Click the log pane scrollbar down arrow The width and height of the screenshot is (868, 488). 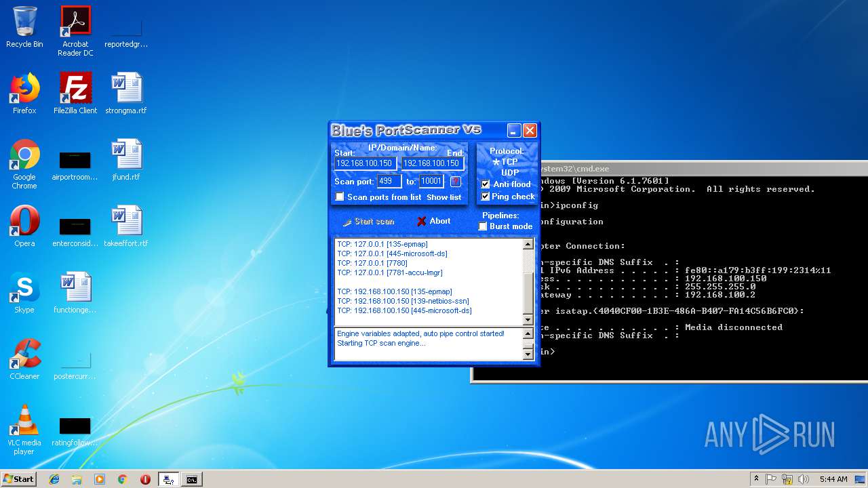pyautogui.click(x=528, y=354)
